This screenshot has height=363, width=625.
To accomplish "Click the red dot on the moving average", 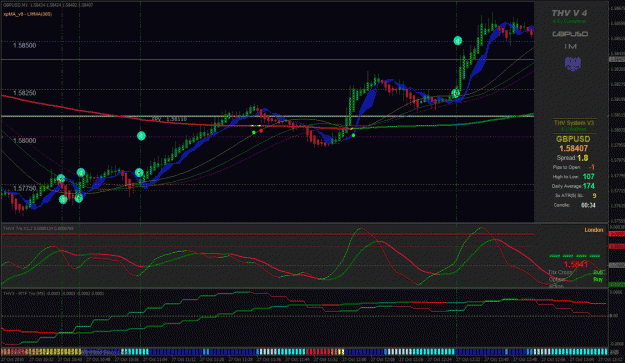I will [261, 131].
